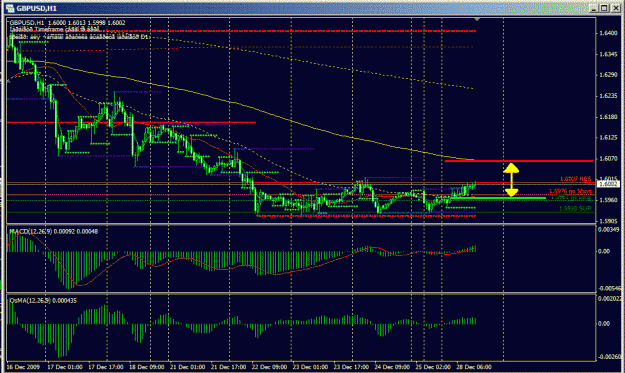Click 1.5905 on the price axis
Screen dimensions: 625x373
(x=608, y=221)
